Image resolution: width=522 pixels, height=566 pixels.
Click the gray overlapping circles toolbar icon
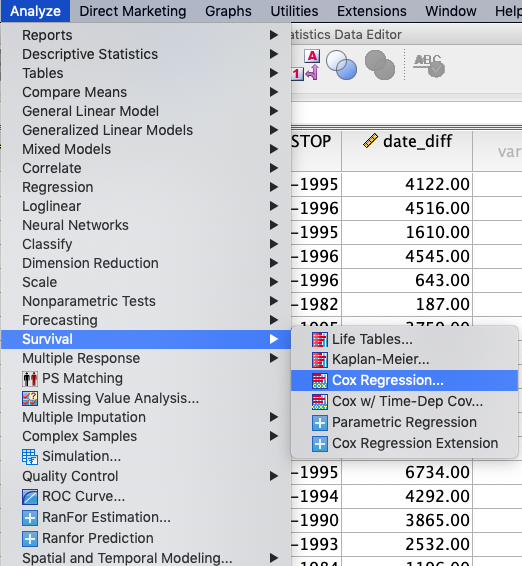coord(380,65)
